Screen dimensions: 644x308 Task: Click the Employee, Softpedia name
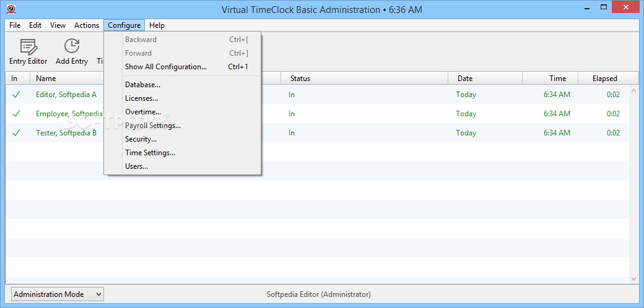(69, 114)
